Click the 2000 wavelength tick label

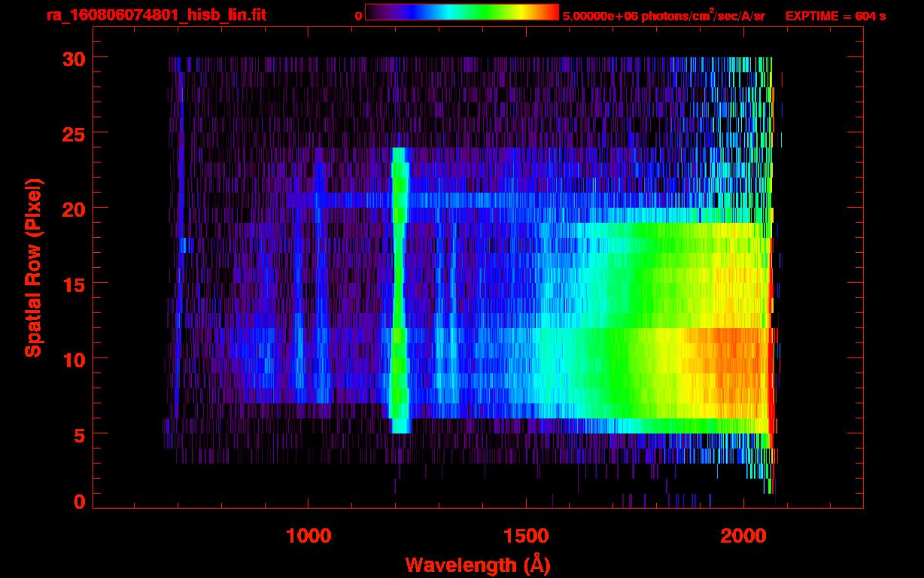(x=743, y=536)
